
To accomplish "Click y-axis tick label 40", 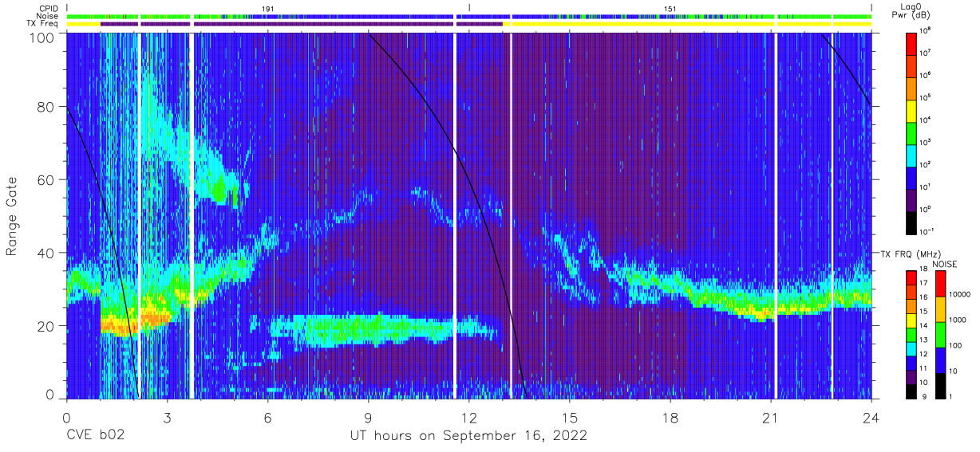I will click(x=47, y=253).
